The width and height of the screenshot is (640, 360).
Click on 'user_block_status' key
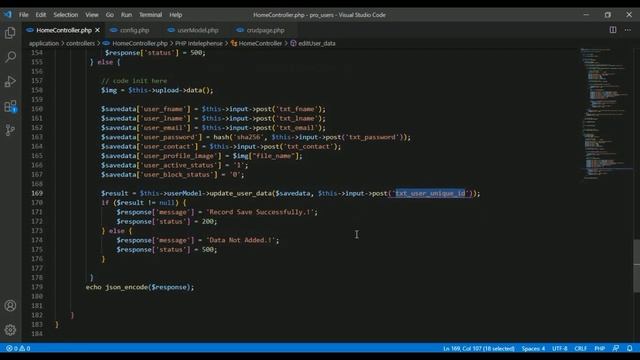coord(178,174)
